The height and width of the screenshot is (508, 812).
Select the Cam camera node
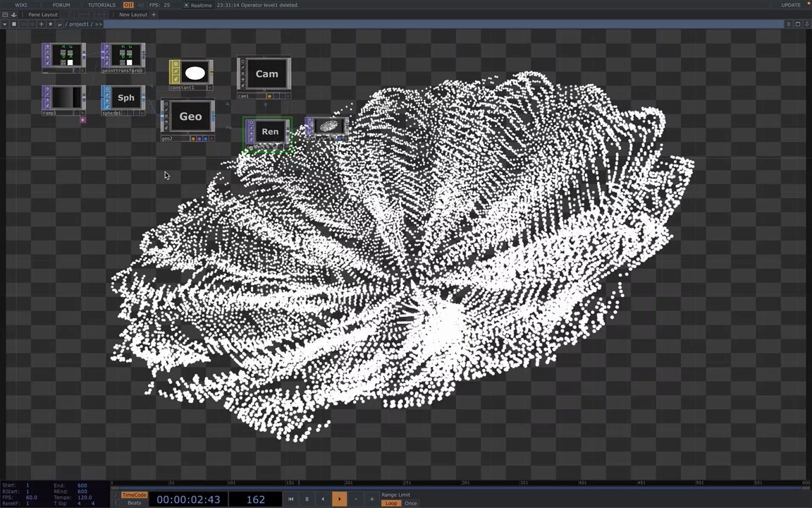coord(266,74)
